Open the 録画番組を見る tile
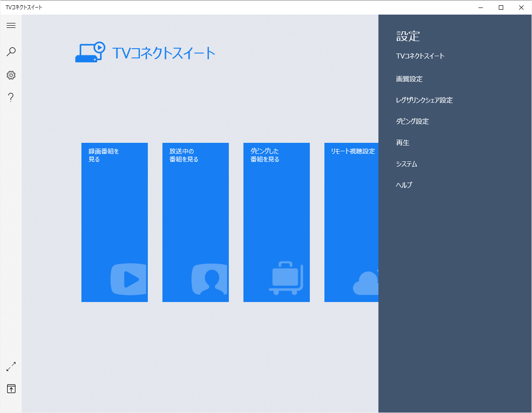Viewport: 532px width, 413px height. [115, 222]
